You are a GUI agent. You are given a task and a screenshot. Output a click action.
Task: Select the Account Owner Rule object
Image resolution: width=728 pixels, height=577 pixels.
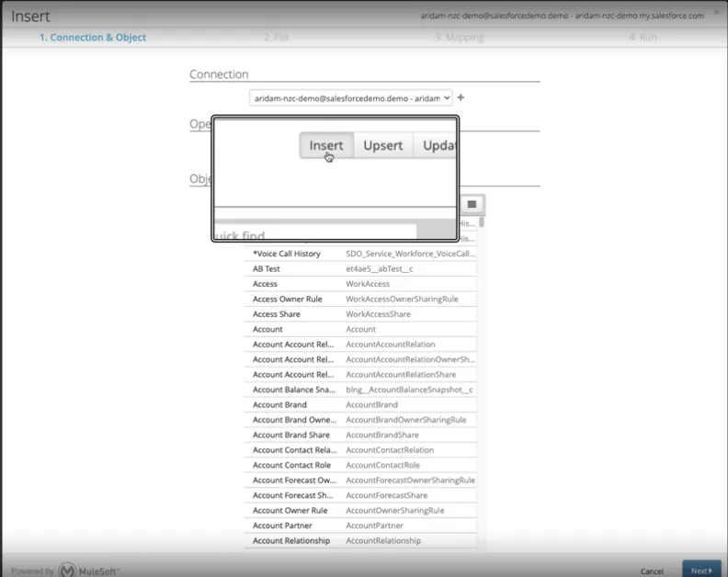click(360, 510)
